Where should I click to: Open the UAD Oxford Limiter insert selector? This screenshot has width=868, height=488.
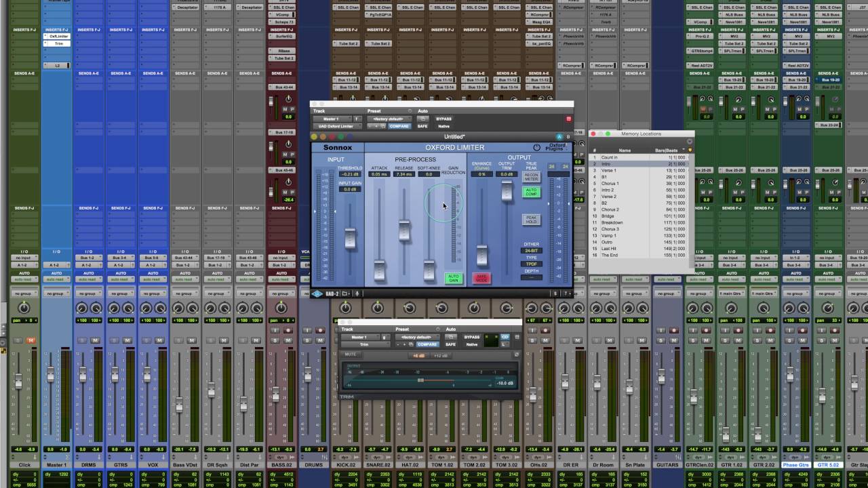coord(336,126)
